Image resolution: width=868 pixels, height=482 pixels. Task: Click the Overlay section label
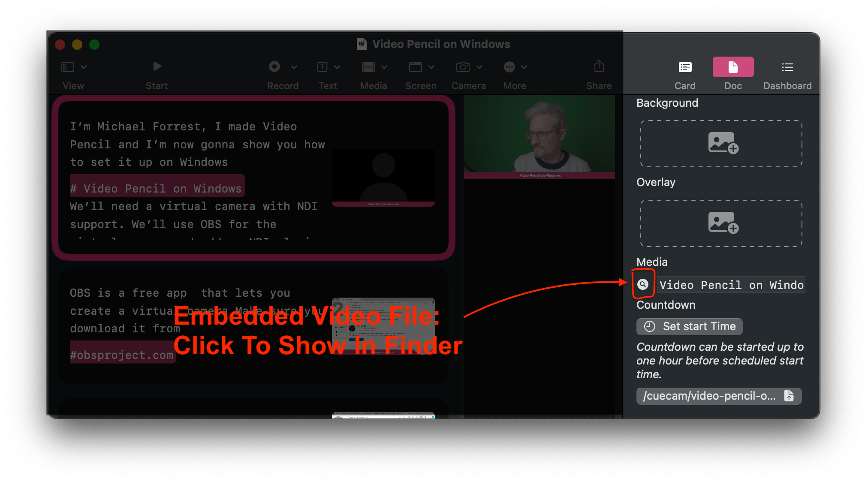click(656, 182)
